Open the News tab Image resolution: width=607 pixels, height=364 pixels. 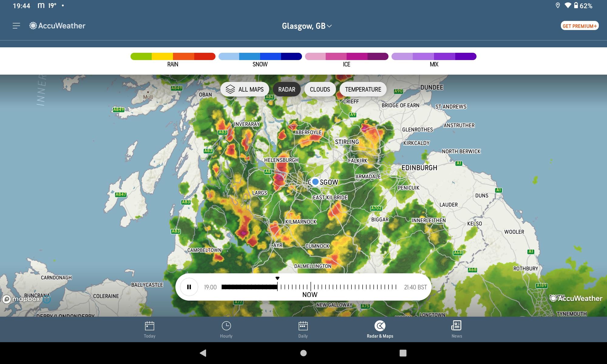pos(456,330)
